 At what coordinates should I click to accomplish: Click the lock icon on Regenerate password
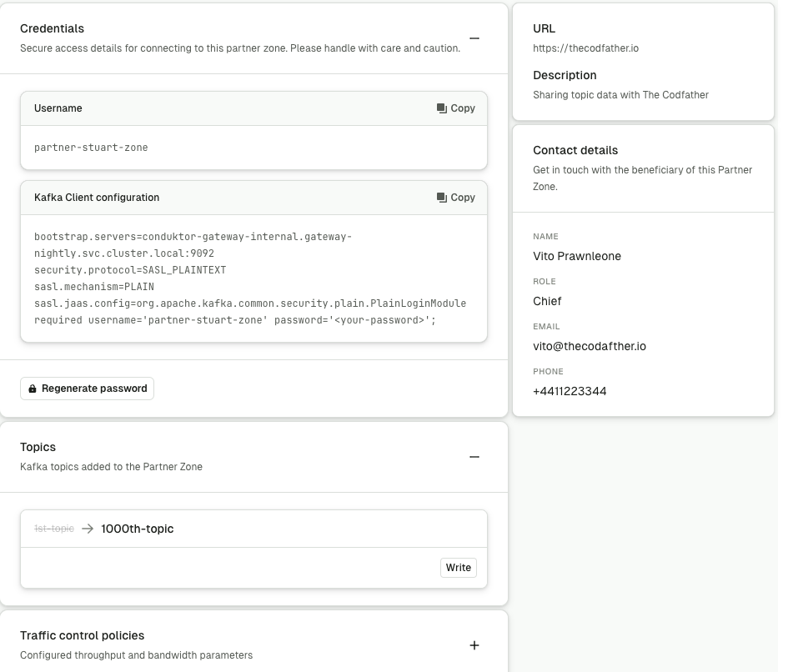pos(33,389)
